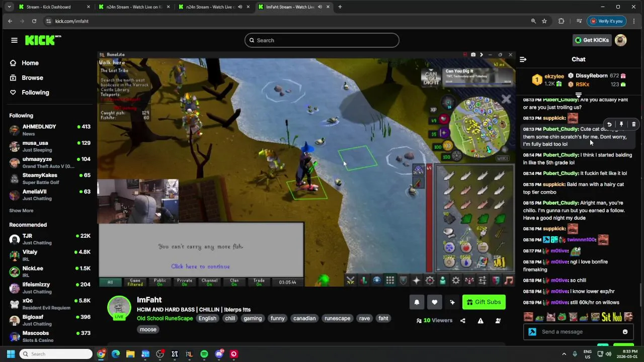Click the report warning triangle icon
The image size is (644, 362).
point(480,321)
